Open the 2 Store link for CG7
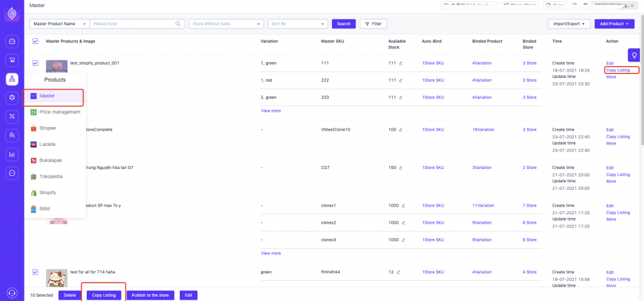Screen dimensions: 644x301 tap(530, 168)
